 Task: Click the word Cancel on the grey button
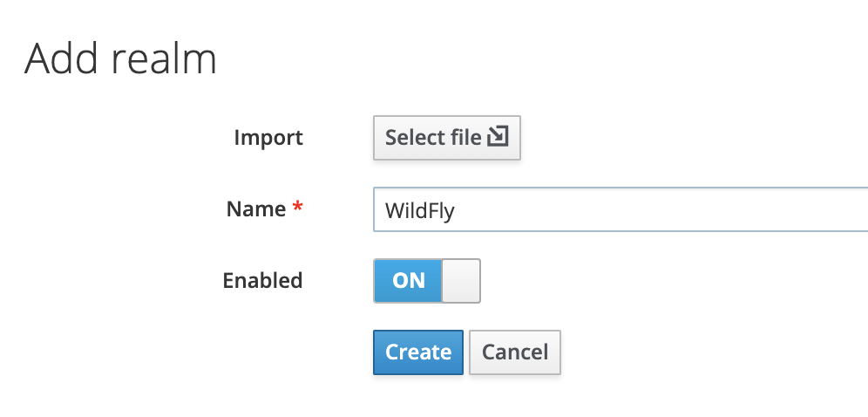(x=515, y=352)
